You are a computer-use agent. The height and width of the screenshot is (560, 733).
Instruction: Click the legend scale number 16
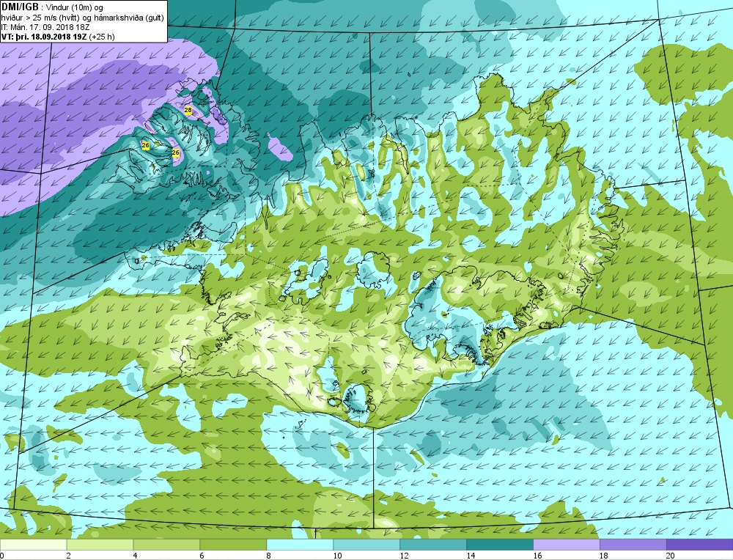pyautogui.click(x=537, y=556)
